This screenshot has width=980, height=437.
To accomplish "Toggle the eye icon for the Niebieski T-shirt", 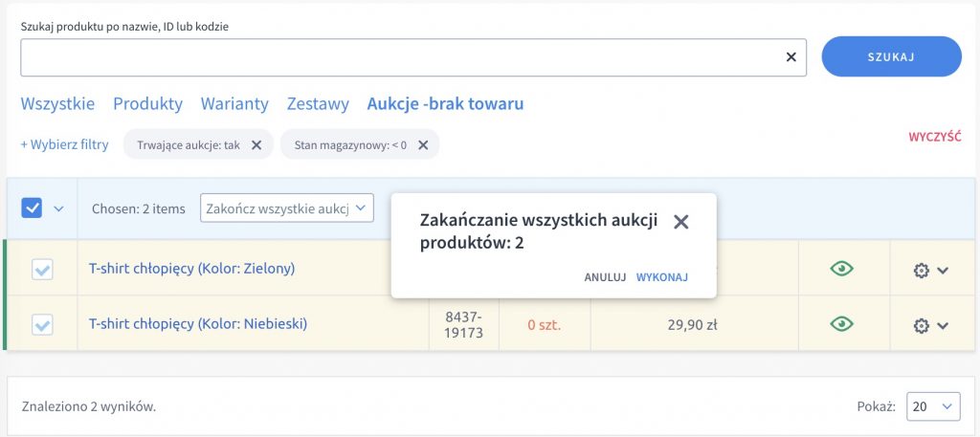I will pos(842,323).
